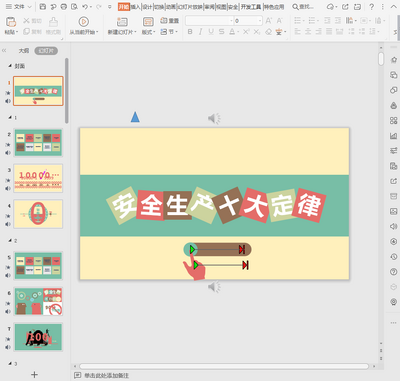Click the 剪切 cut button

point(32,21)
